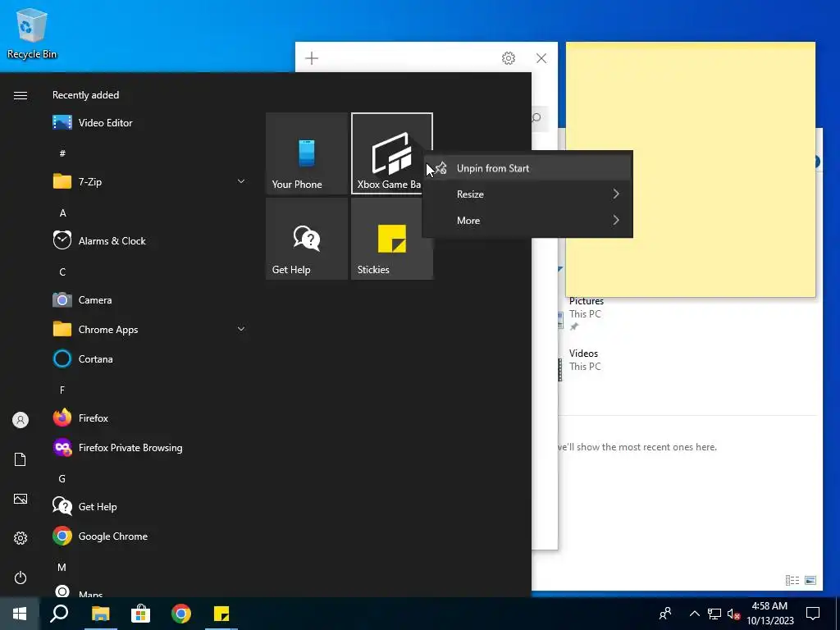Viewport: 840px width, 630px height.
Task: Open Settings gear in the Start sidebar
Action: tap(21, 538)
